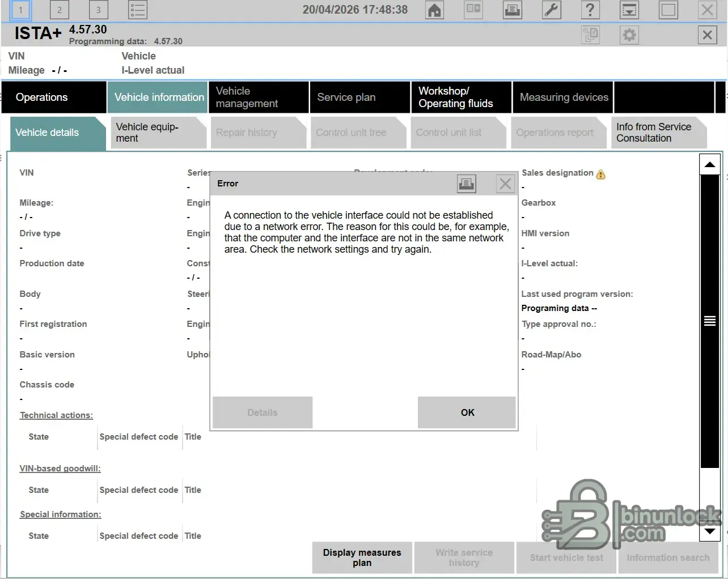Select session tab number 3
The image size is (728, 579).
click(x=98, y=10)
